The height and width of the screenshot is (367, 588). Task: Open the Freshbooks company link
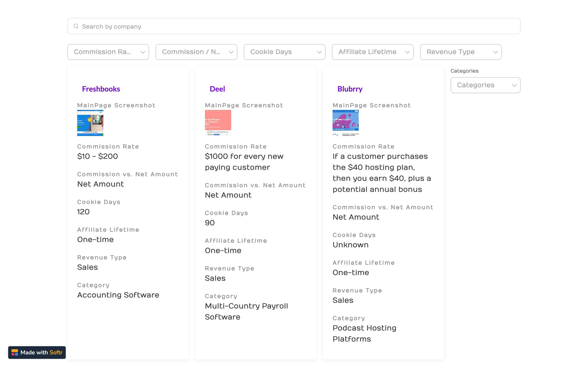(x=101, y=89)
